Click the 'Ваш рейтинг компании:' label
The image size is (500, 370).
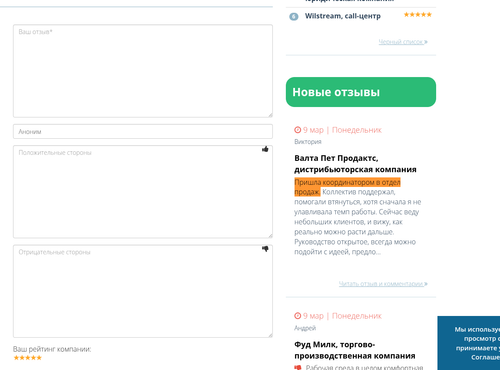[x=52, y=349]
